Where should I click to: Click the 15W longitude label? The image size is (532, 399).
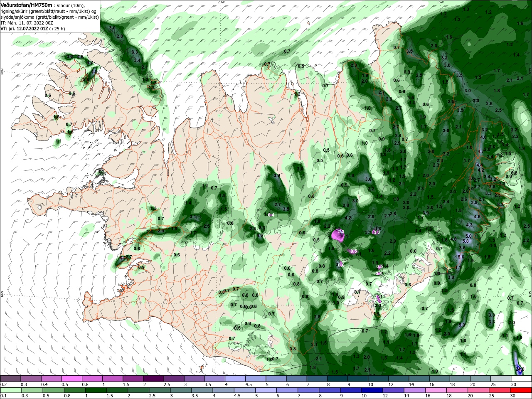[440, 2]
